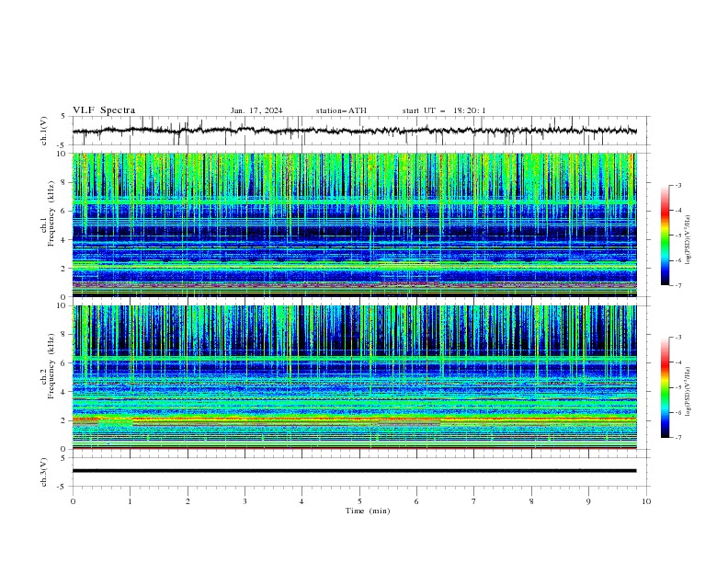
Task: Select the log(PSD) label beside ch.1 colorbar
Action: 688,240
